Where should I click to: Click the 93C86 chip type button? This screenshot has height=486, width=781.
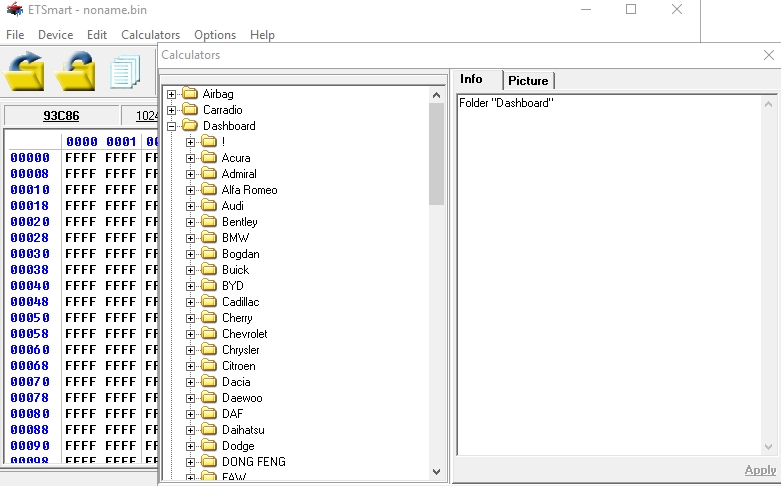[61, 116]
